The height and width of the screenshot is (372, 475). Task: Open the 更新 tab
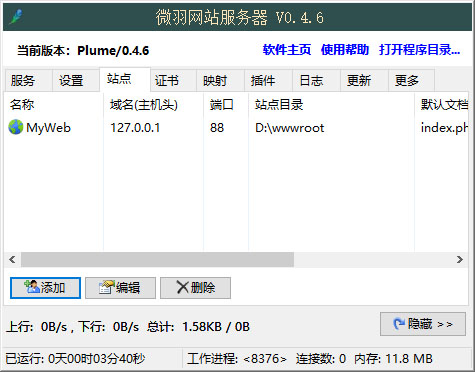[x=364, y=80]
